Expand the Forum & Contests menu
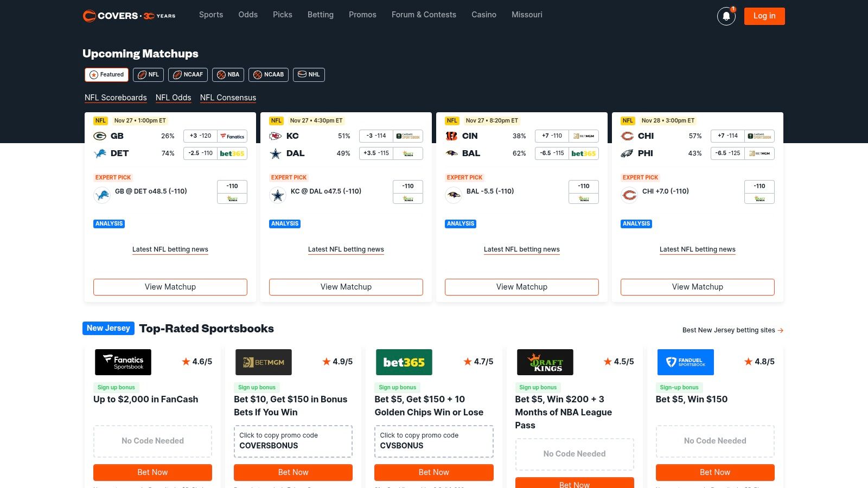This screenshot has width=868, height=488. tap(424, 15)
